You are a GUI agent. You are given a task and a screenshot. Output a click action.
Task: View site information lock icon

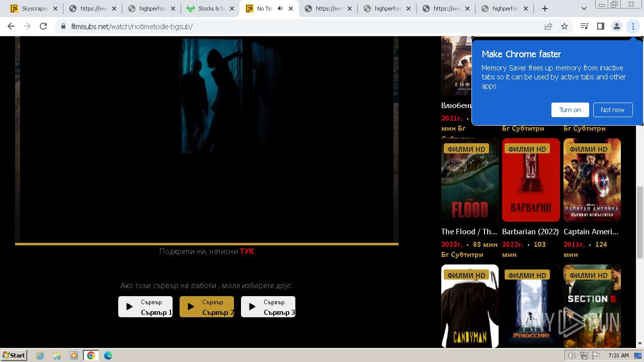pos(63,27)
